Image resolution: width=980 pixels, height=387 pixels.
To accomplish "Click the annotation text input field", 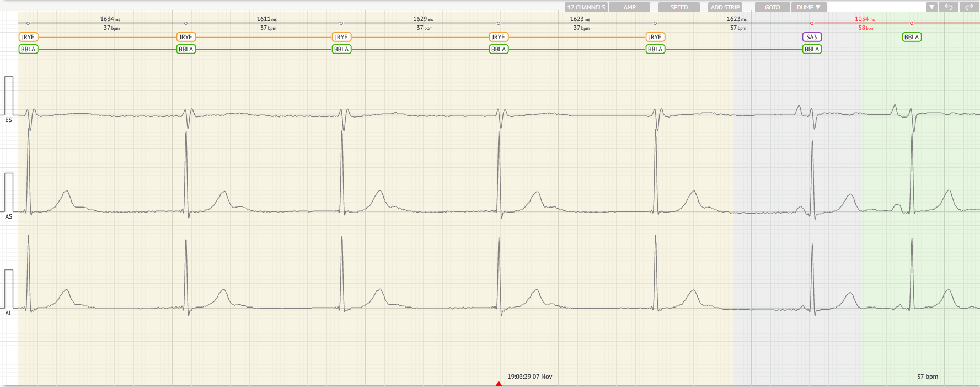I will [x=876, y=7].
